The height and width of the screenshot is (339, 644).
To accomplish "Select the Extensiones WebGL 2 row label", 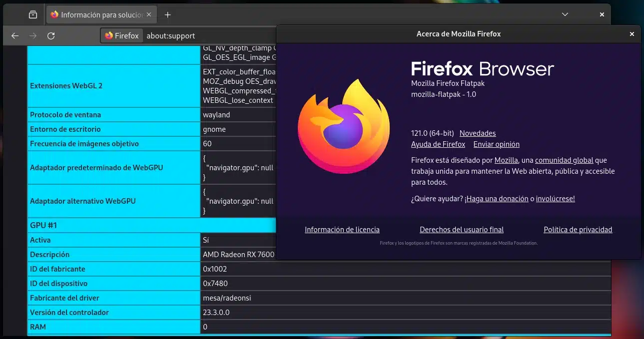I will pos(66,86).
